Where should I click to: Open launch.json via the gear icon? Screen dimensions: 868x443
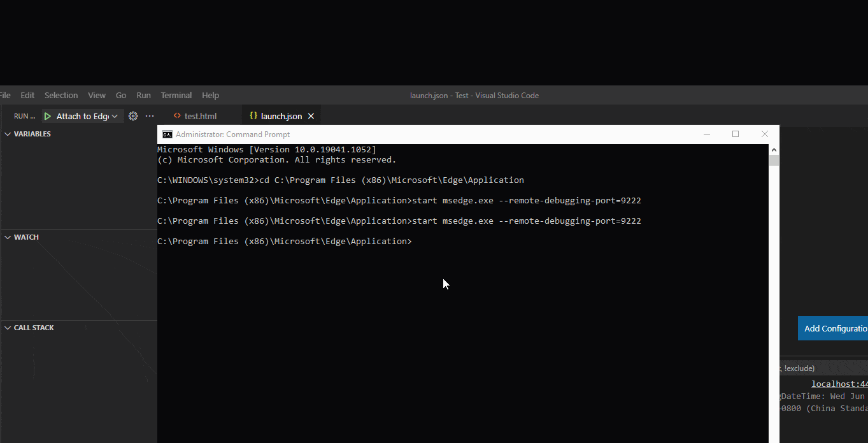[x=132, y=115]
